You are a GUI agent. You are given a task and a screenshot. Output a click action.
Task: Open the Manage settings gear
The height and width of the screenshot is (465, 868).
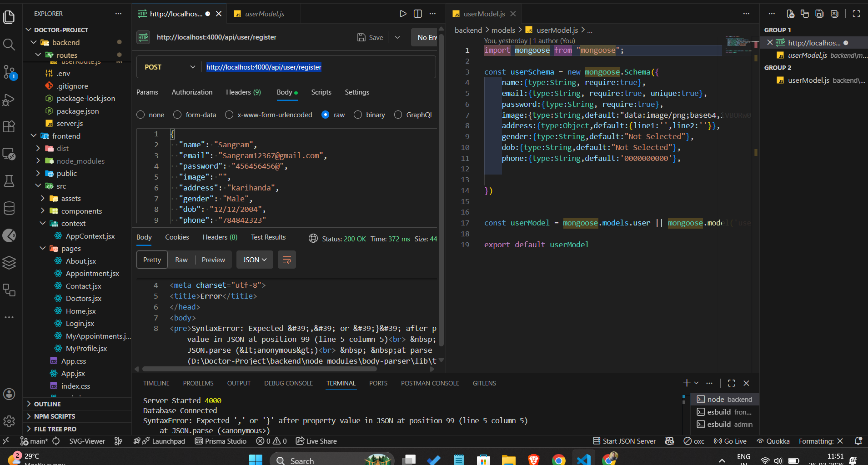(x=9, y=421)
